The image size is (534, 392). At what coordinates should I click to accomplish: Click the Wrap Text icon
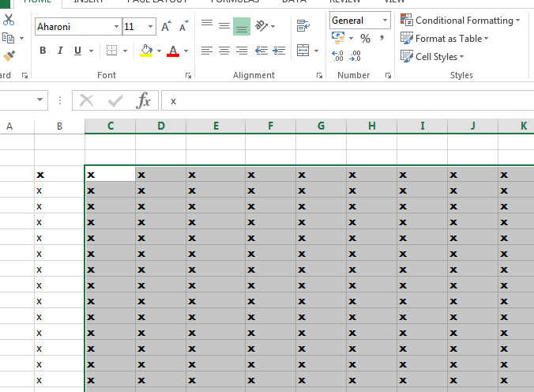pos(303,26)
